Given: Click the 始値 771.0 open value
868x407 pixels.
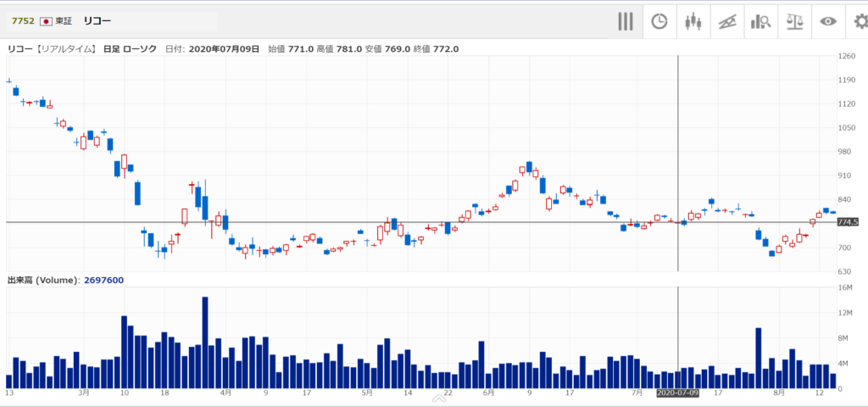Looking at the screenshot, I should [x=291, y=48].
